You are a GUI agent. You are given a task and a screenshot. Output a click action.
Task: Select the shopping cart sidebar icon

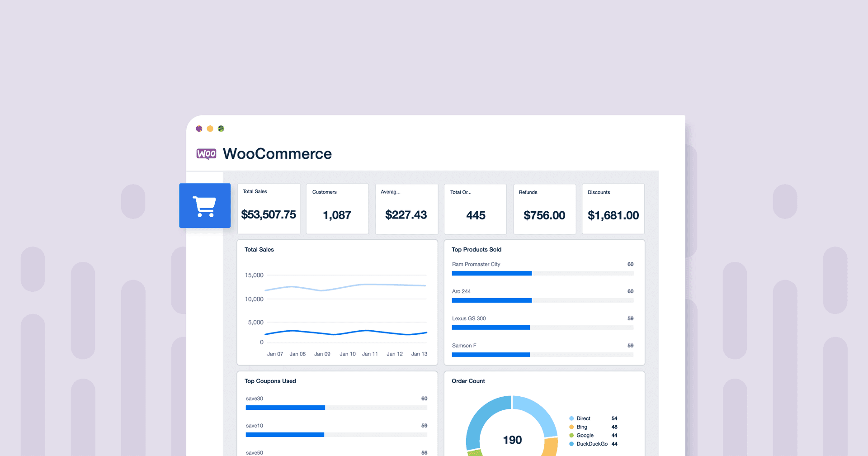pyautogui.click(x=205, y=205)
